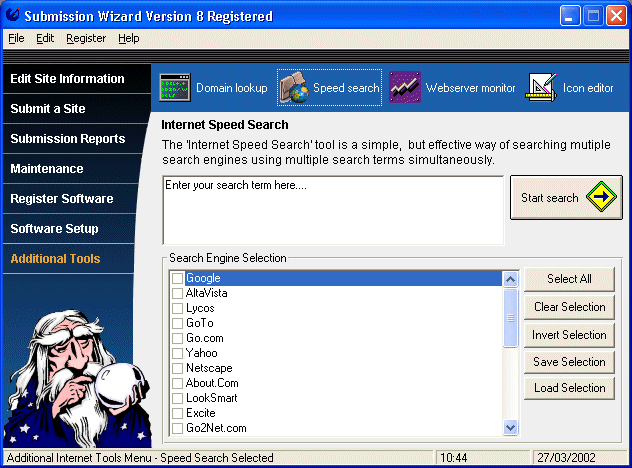Tick the Google checkbox
The width and height of the screenshot is (632, 468).
point(177,279)
